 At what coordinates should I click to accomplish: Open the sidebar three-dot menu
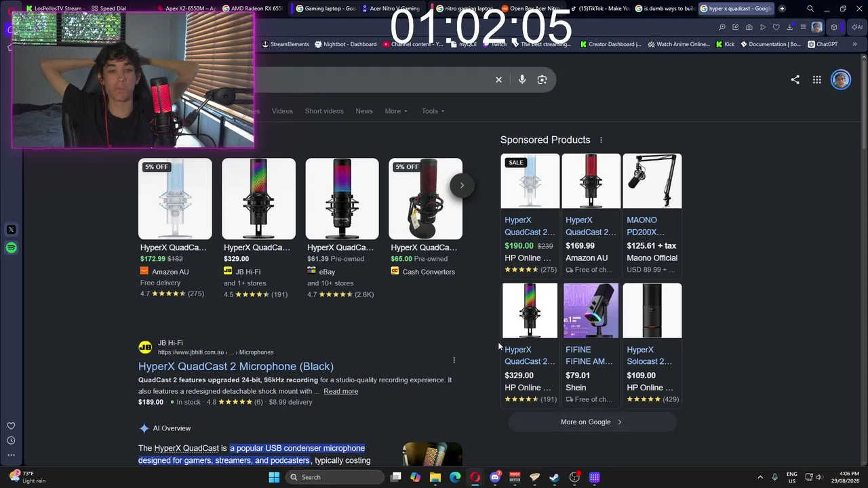click(11, 455)
